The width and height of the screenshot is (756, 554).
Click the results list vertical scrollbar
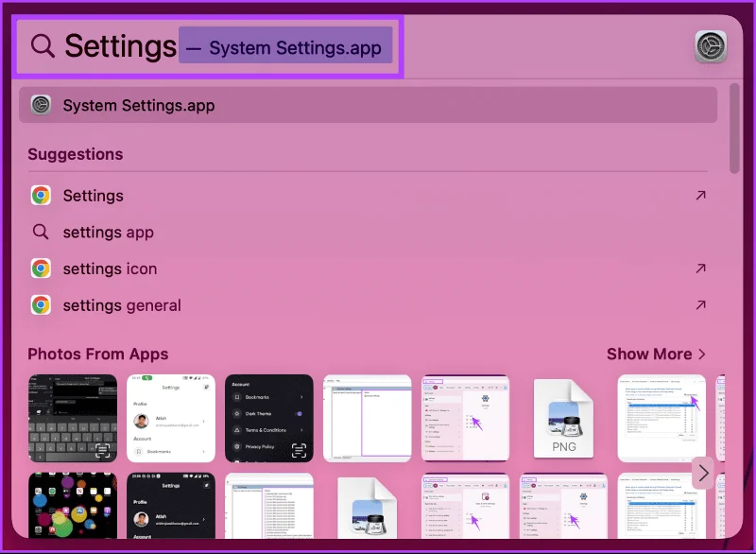[734, 129]
